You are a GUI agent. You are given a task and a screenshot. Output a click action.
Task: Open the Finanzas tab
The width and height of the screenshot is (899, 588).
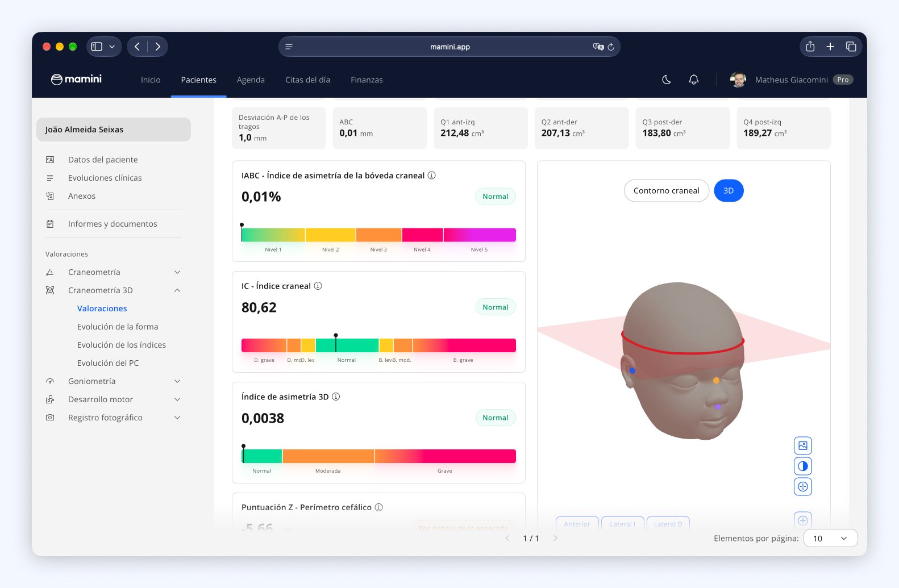click(x=367, y=80)
